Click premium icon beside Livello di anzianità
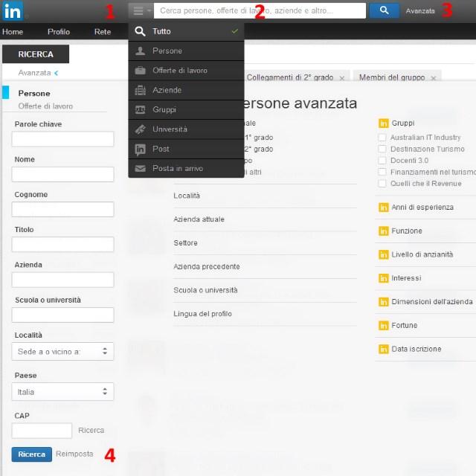 [384, 254]
